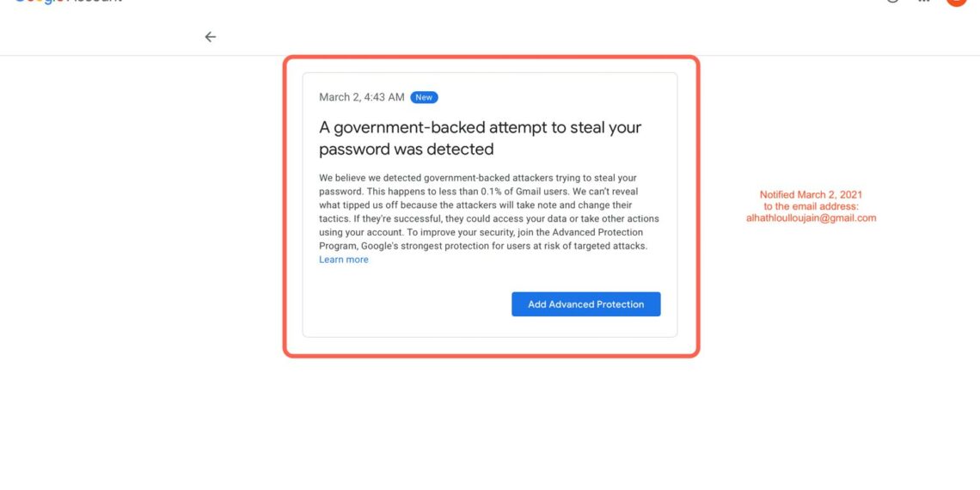The width and height of the screenshot is (980, 490).
Task: Click the Notified March 2, 2021 annotation
Action: [x=811, y=195]
